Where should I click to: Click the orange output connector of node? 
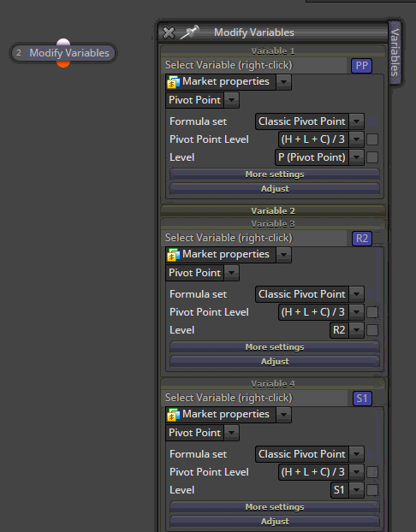63,64
